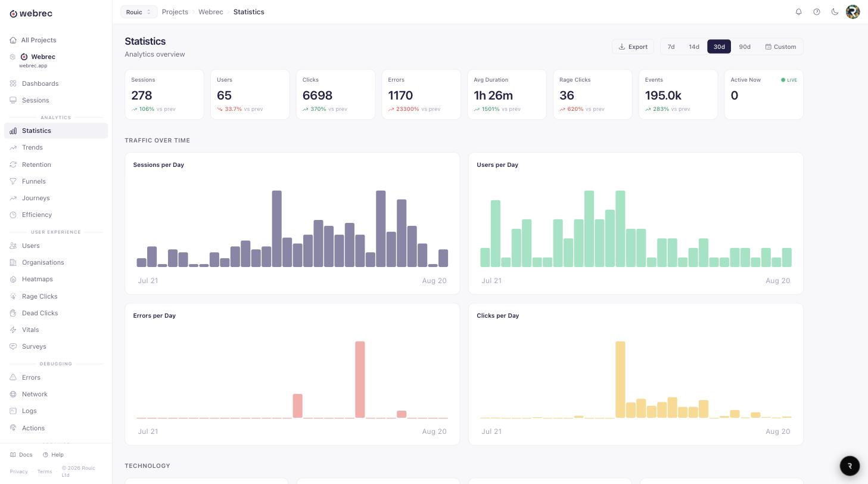This screenshot has height=484, width=868.
Task: Select the 90d time range
Action: pos(745,46)
